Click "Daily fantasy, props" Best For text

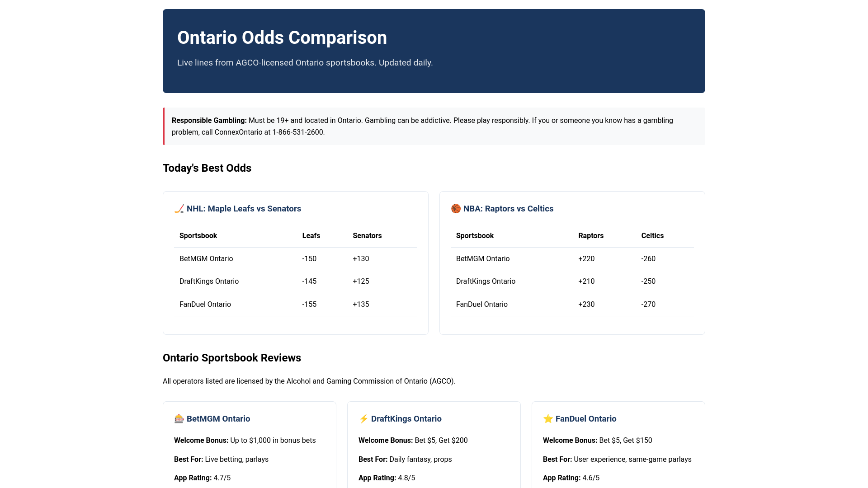(x=420, y=460)
